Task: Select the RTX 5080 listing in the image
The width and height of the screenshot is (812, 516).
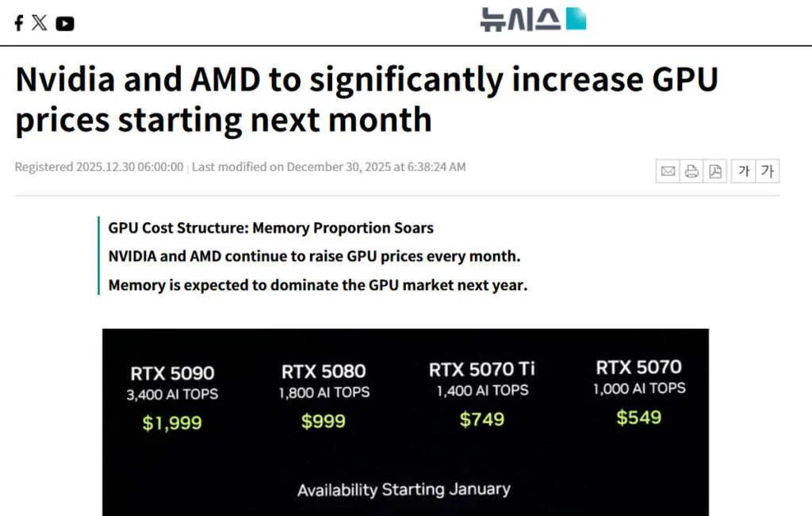Action: click(323, 394)
